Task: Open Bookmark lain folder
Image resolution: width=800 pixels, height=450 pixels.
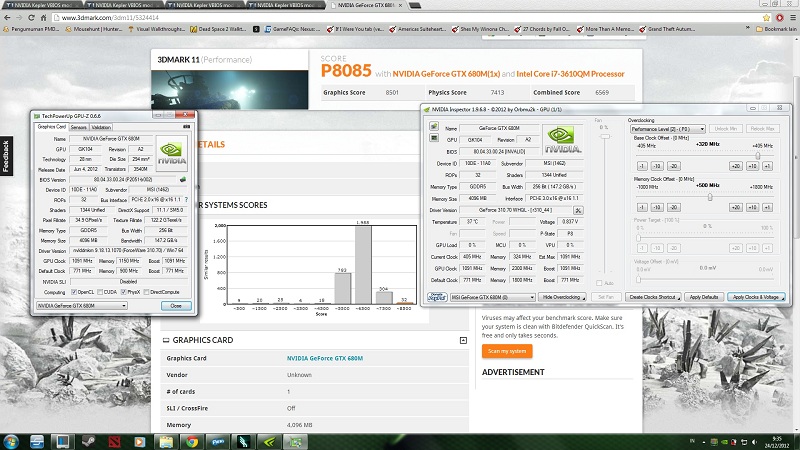Action: (x=776, y=29)
